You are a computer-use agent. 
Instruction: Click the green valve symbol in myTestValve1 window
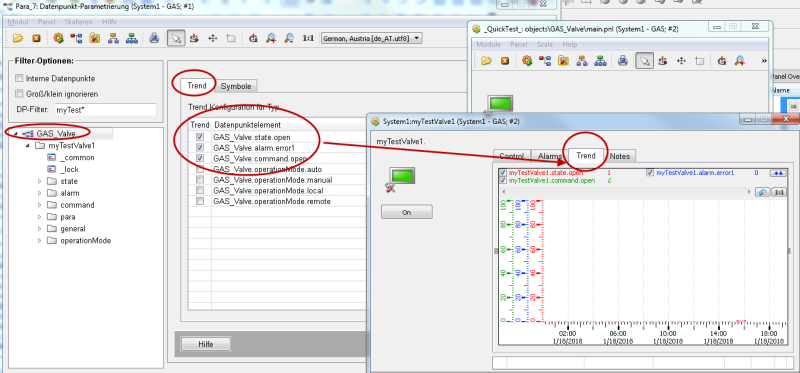402,177
